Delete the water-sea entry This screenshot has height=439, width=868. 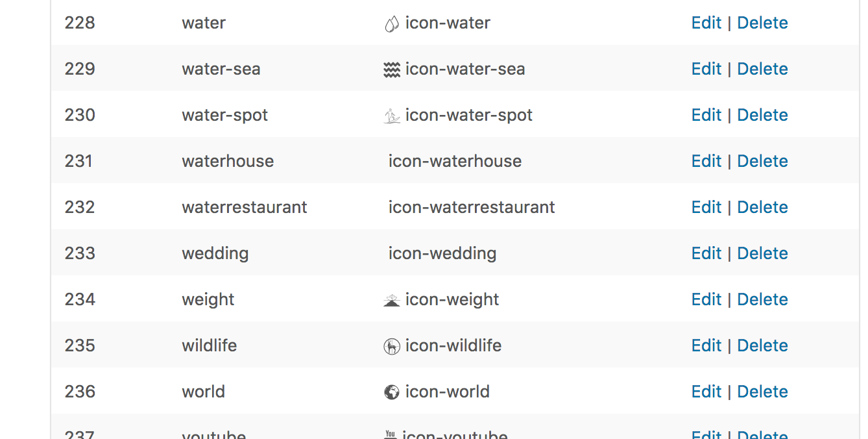click(x=762, y=69)
